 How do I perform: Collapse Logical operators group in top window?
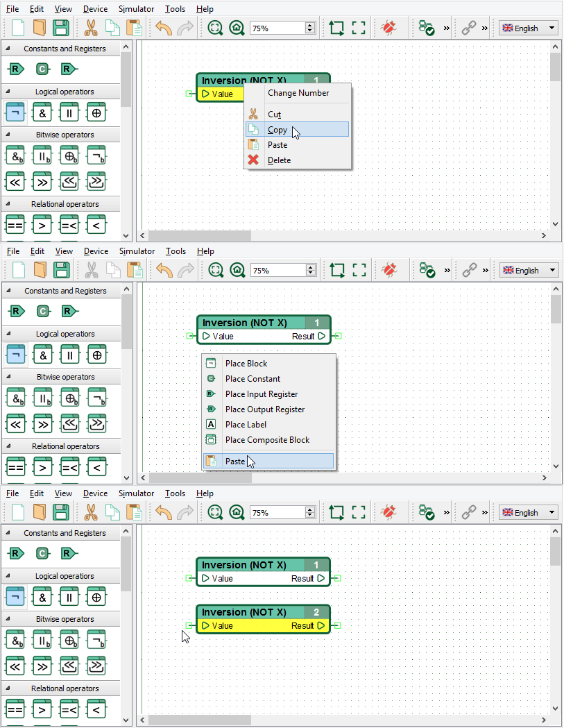[x=8, y=92]
